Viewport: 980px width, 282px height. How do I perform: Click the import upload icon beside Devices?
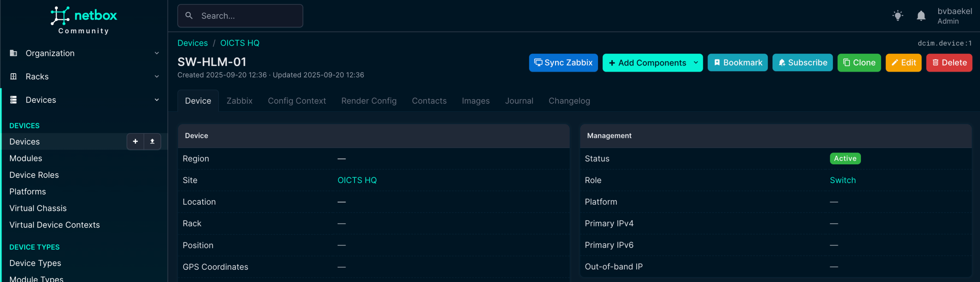tap(152, 141)
